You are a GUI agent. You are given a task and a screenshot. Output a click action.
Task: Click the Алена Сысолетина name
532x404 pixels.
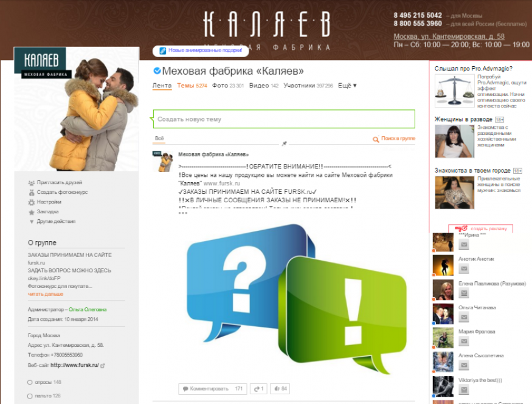(481, 356)
